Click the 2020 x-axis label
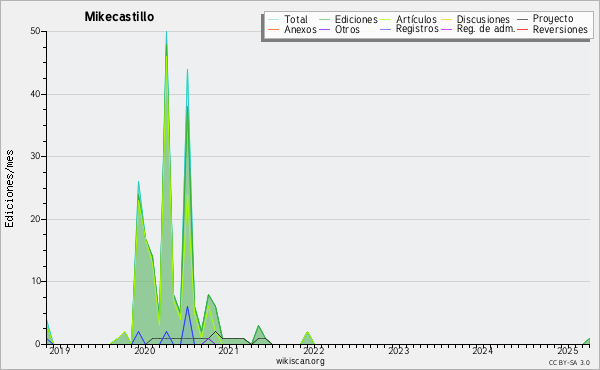 (x=145, y=350)
